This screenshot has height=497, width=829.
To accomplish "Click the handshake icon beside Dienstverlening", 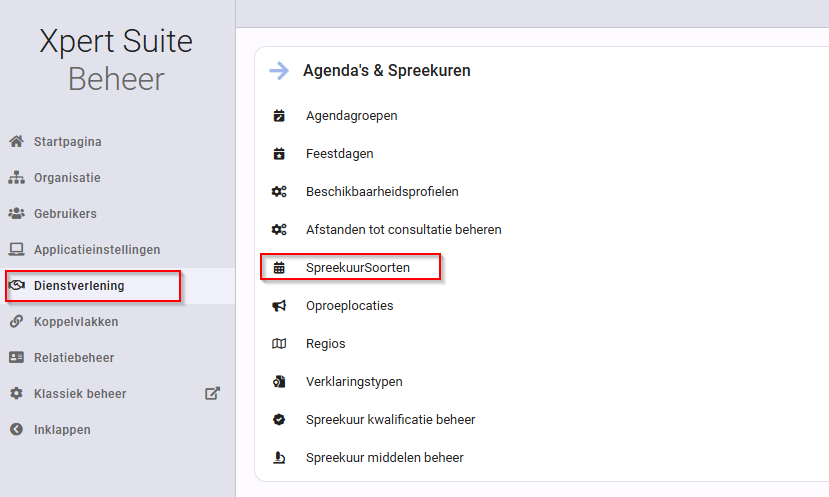I will (16, 285).
